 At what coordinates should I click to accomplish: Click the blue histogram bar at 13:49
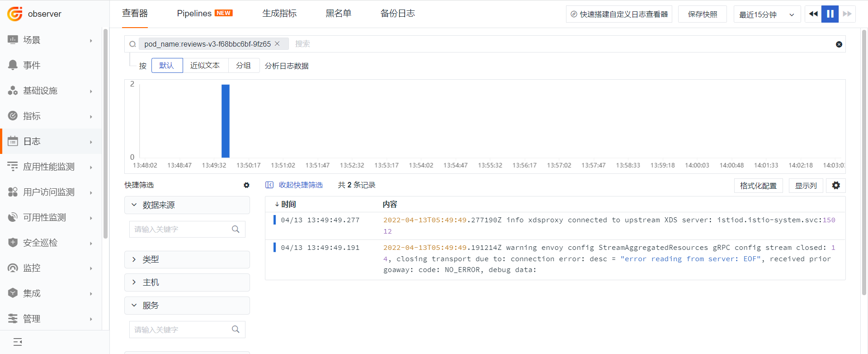point(225,121)
